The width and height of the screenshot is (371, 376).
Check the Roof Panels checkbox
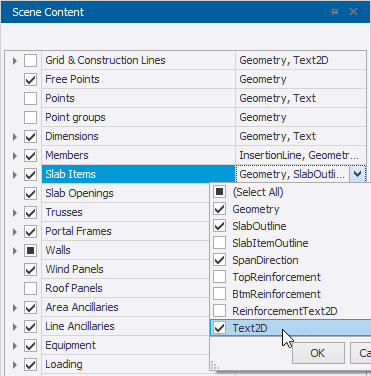[30, 289]
